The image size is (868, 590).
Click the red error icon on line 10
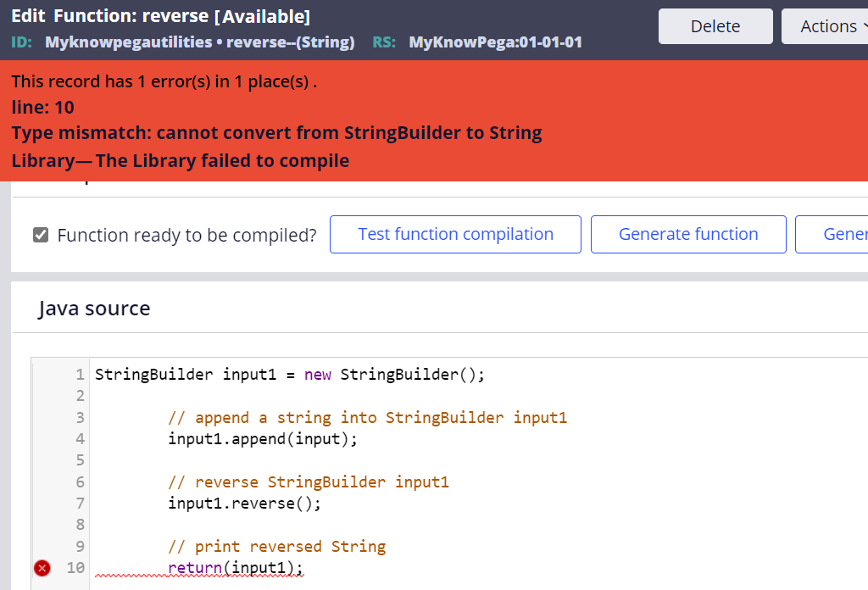coord(42,568)
